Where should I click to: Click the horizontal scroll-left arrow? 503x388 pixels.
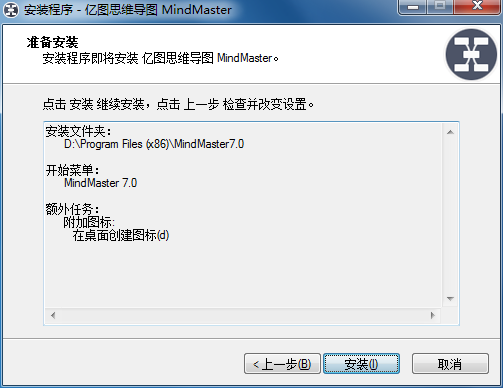click(53, 315)
